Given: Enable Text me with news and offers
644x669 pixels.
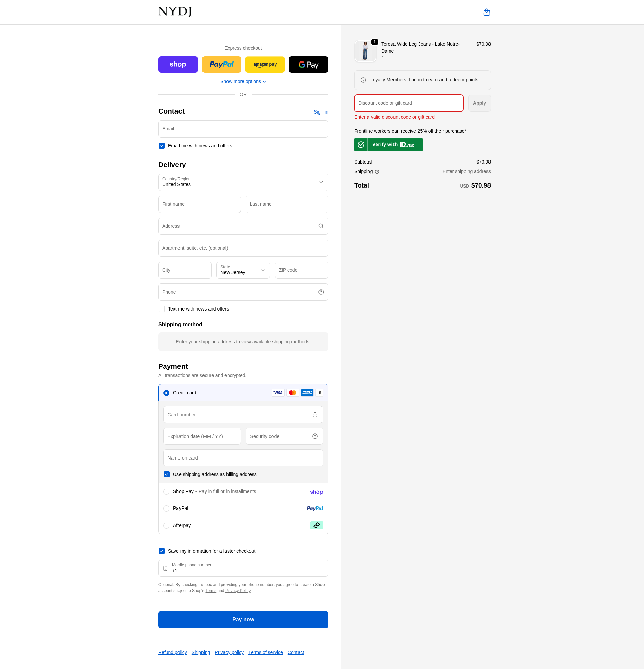Looking at the screenshot, I should (162, 309).
